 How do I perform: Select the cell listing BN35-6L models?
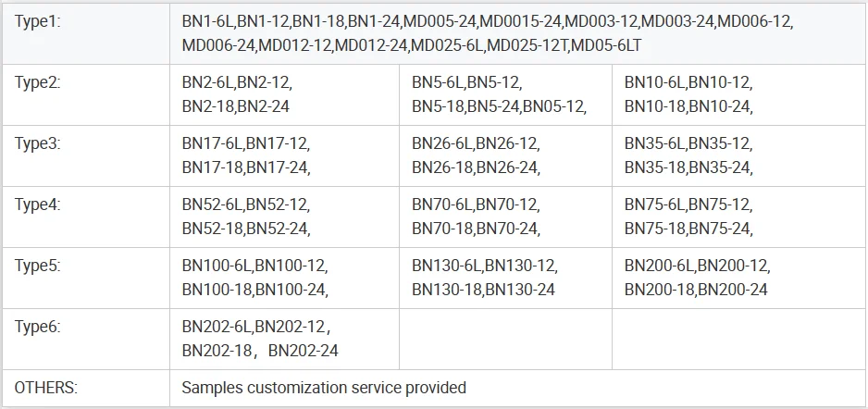(688, 155)
